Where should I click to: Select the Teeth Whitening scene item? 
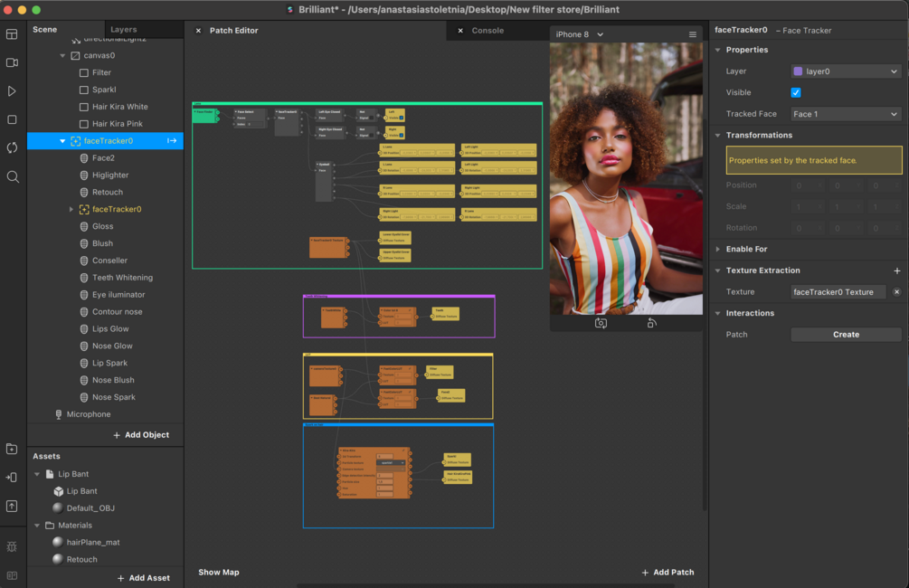click(x=122, y=278)
